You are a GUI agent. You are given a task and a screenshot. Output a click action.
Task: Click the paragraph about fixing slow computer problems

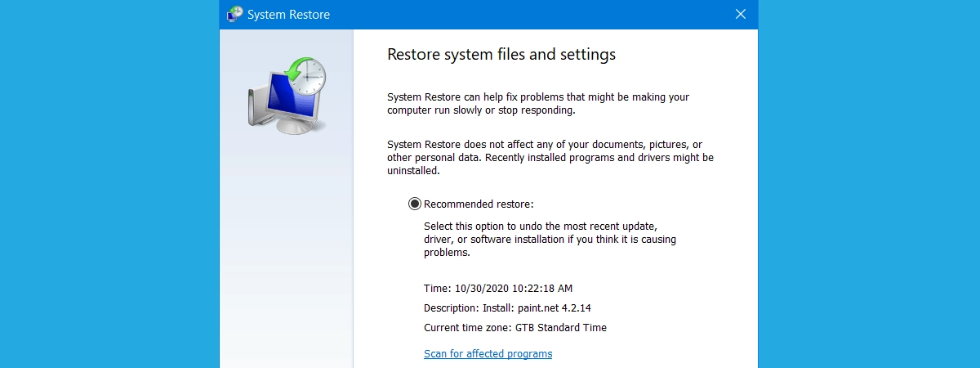[x=537, y=103]
